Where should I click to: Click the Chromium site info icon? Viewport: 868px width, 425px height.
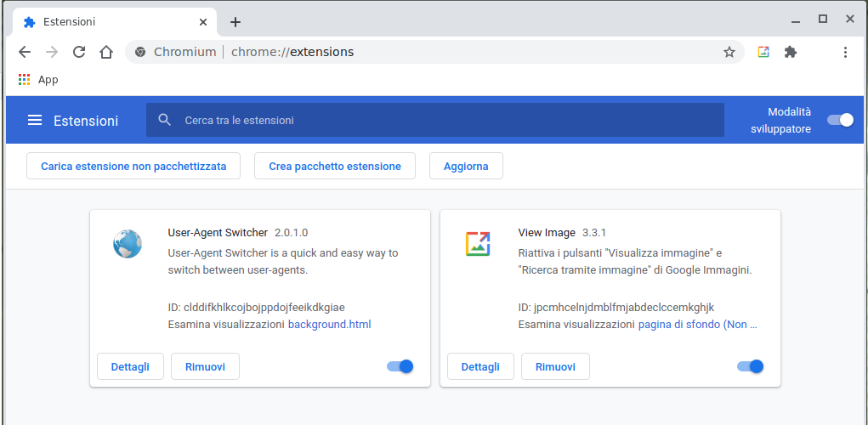[x=140, y=52]
